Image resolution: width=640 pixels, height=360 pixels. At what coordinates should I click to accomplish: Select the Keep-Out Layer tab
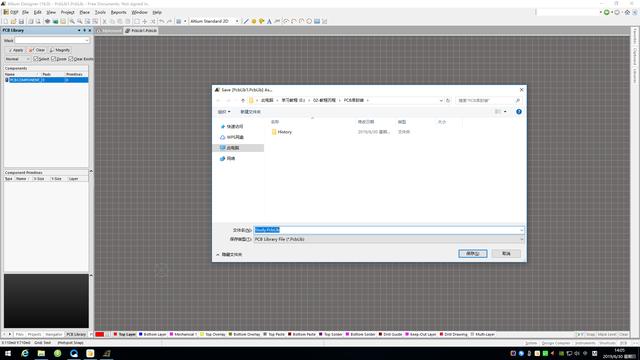pyautogui.click(x=421, y=334)
